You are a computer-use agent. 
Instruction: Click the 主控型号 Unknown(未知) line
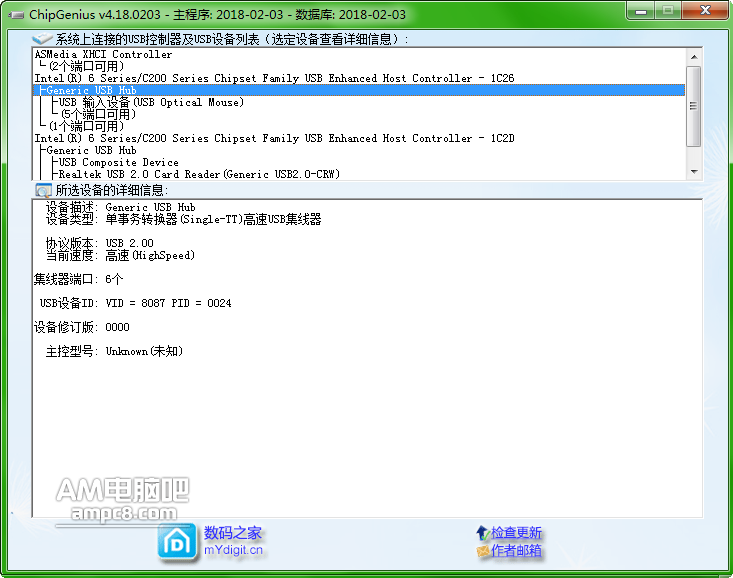pos(115,351)
